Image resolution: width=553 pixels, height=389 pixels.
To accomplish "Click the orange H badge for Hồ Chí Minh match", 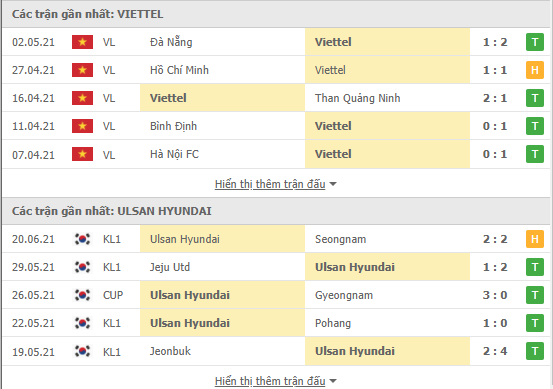I will pos(535,70).
